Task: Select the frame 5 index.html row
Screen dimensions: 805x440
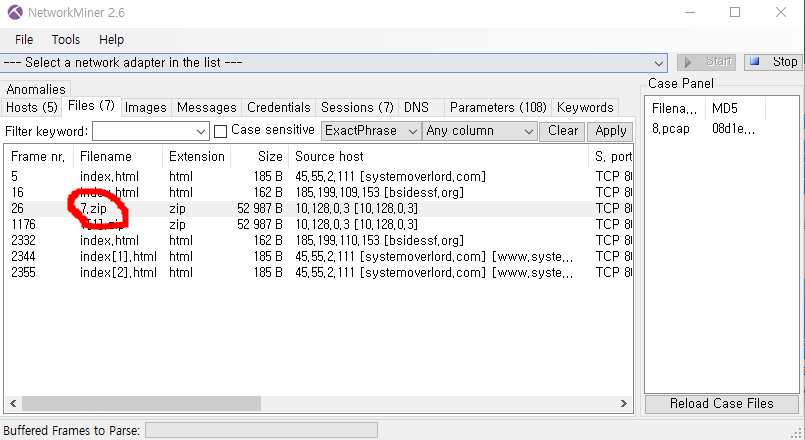Action: tap(318, 177)
